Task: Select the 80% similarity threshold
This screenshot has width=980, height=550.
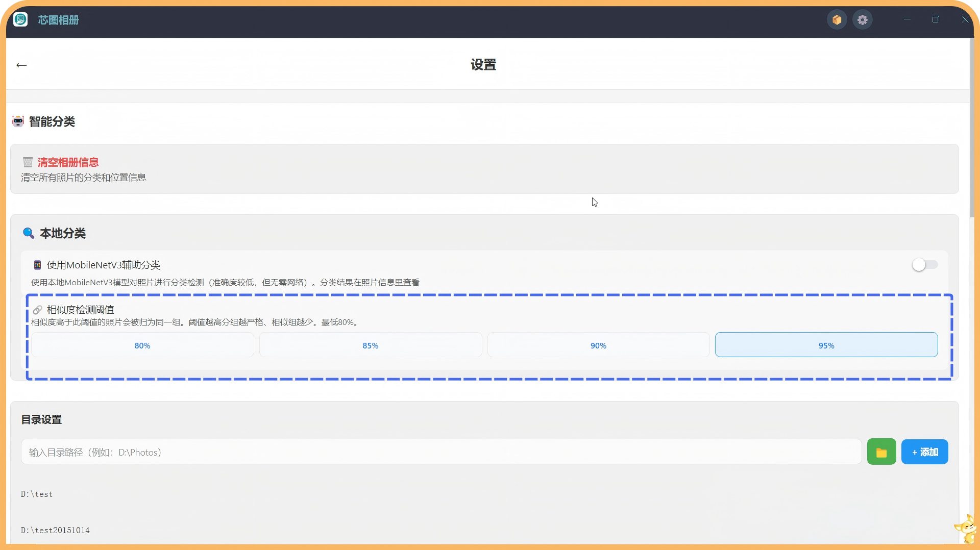Action: [142, 345]
